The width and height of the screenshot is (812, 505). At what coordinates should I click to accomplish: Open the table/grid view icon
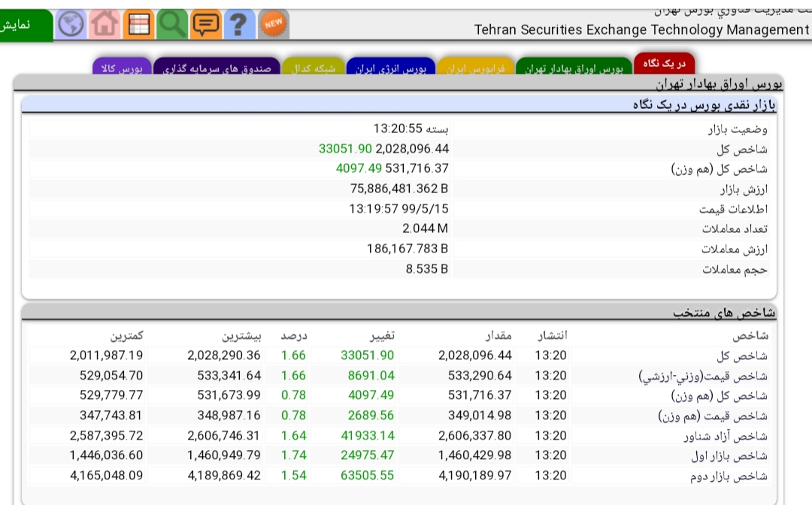coord(138,25)
